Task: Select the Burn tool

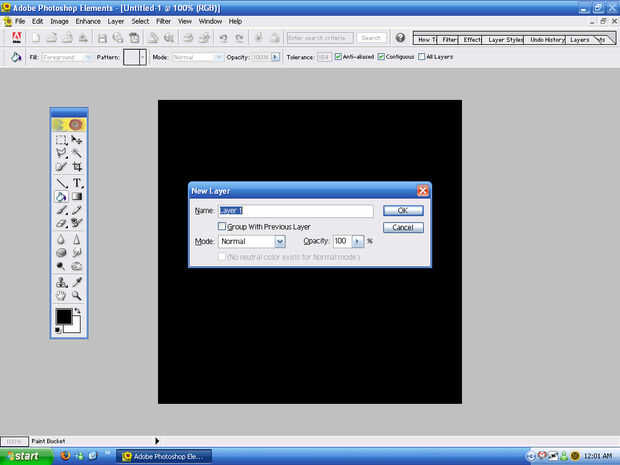Action: (76, 266)
